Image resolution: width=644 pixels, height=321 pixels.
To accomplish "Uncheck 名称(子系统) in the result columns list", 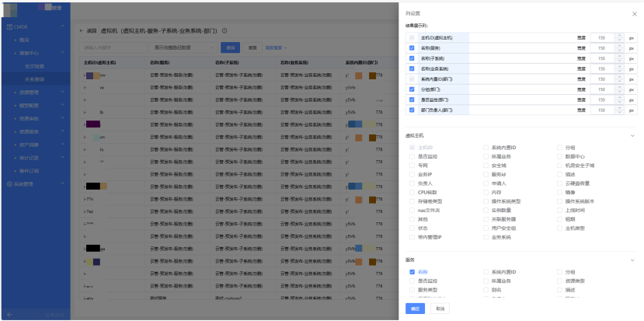I will (412, 58).
